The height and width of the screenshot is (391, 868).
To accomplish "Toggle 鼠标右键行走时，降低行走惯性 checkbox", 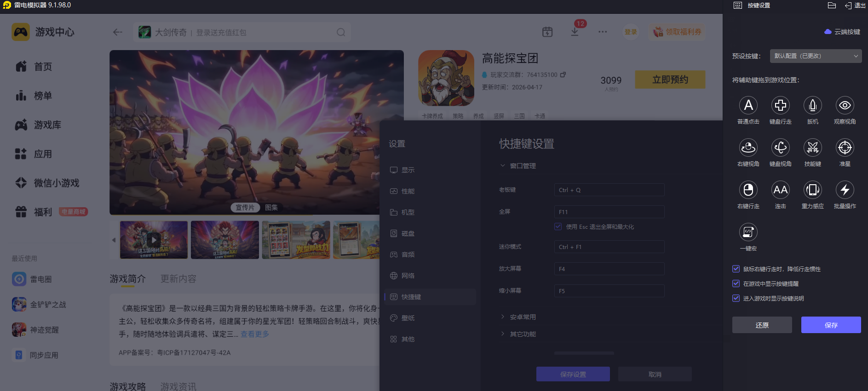I will click(x=736, y=269).
